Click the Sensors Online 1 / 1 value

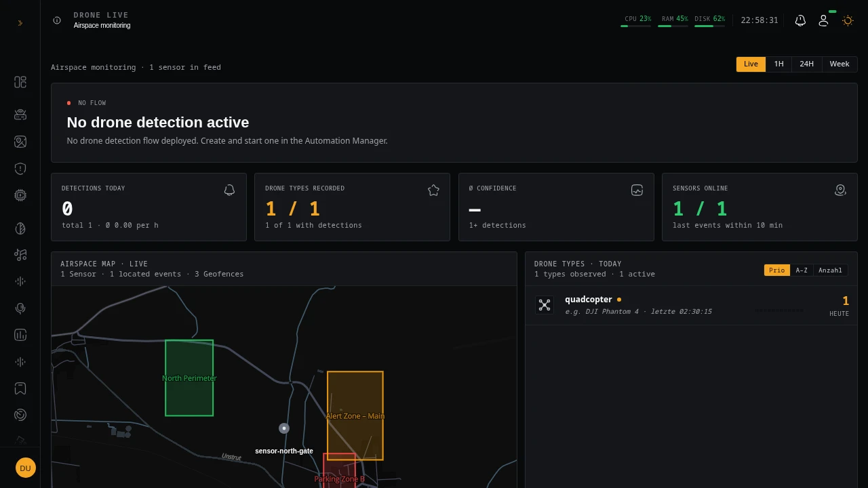point(700,209)
